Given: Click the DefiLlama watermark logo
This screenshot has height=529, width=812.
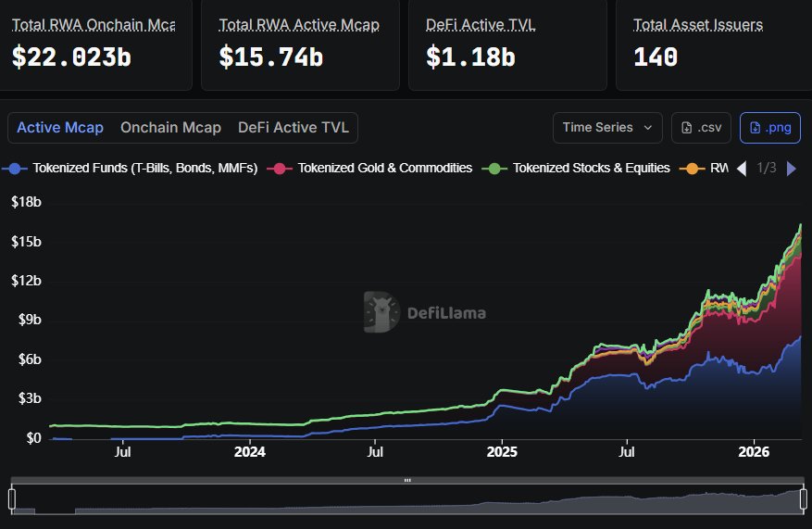Looking at the screenshot, I should [424, 312].
